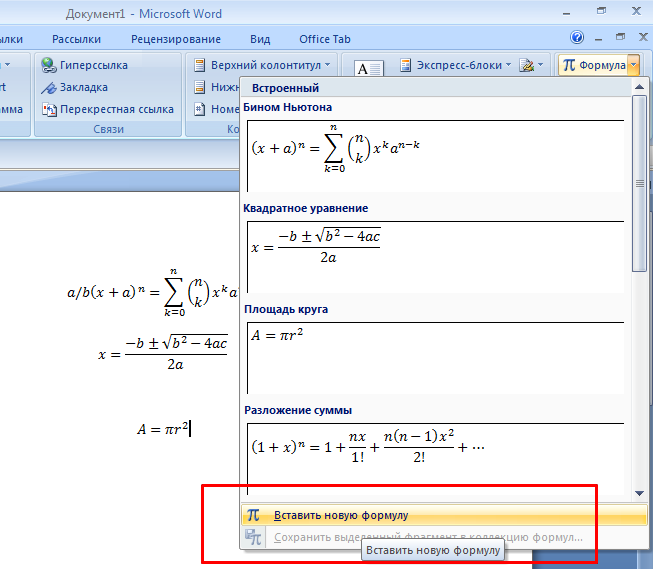Choose Вставить новую формулу menu item
This screenshot has width=653, height=569.
(x=444, y=515)
